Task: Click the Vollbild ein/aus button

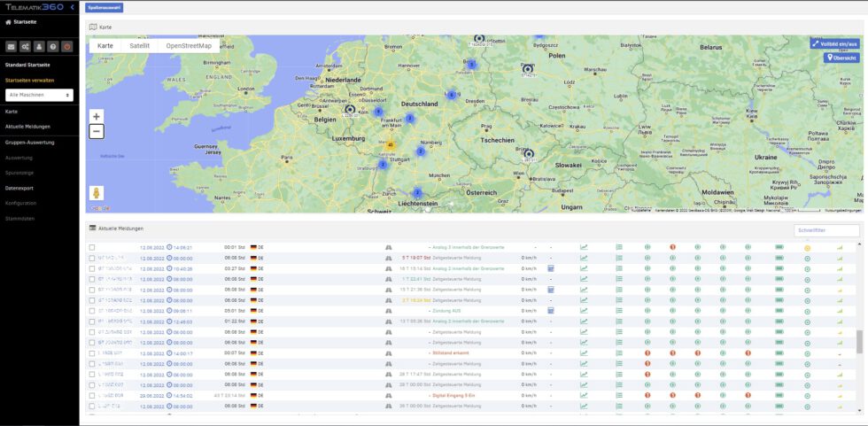Action: click(834, 43)
